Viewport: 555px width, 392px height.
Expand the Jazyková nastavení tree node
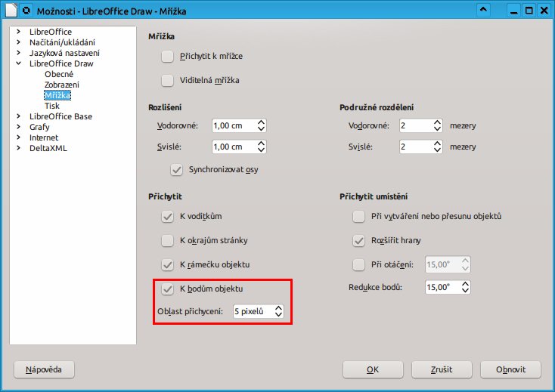tap(18, 53)
